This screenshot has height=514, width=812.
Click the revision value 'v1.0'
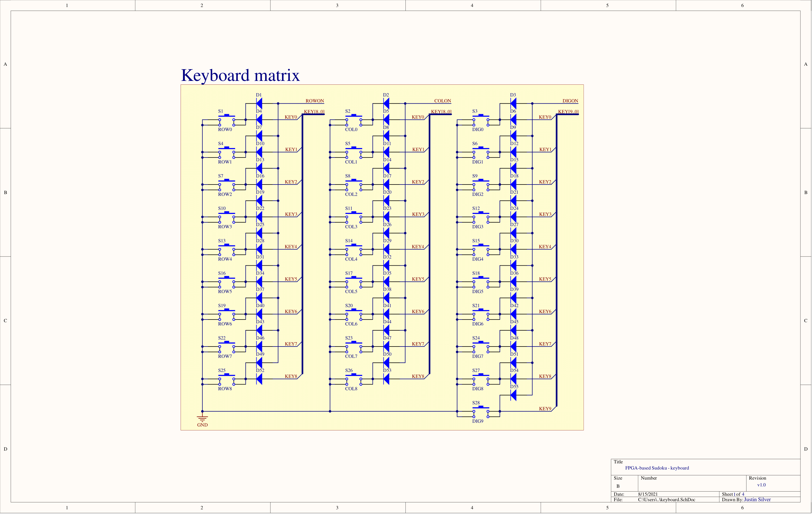[x=761, y=485]
